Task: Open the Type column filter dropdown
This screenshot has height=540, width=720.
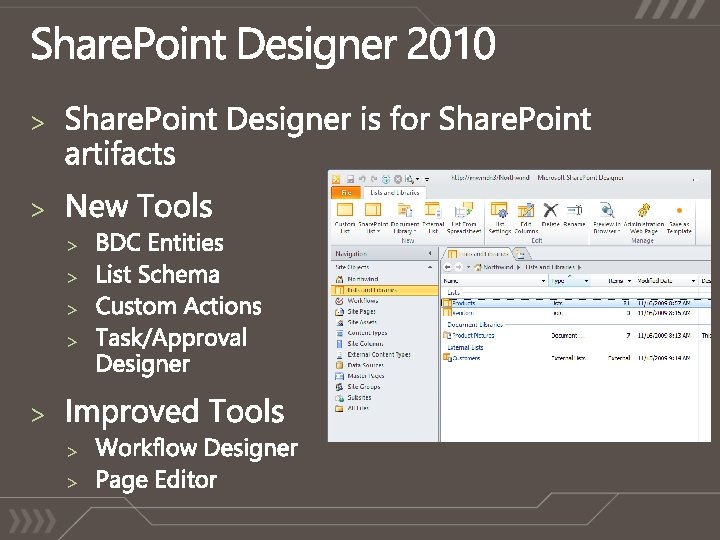Action: 586,281
